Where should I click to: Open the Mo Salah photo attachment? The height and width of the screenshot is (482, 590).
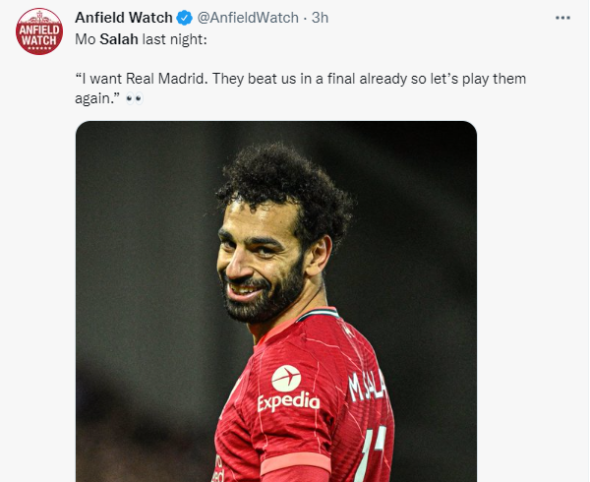pos(276,301)
